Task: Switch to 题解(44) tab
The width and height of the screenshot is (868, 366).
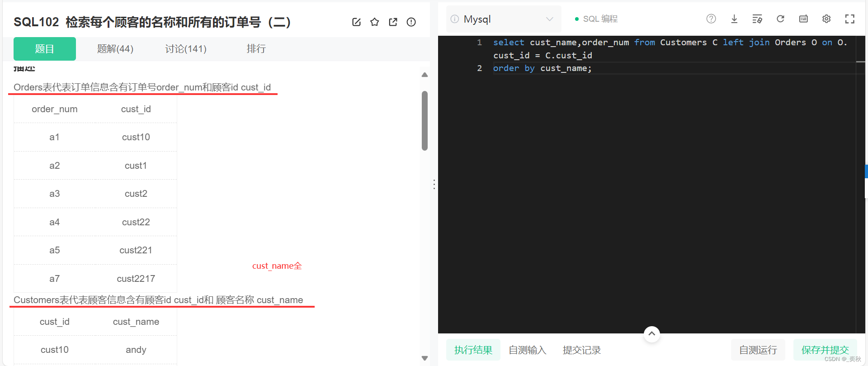Action: (115, 49)
